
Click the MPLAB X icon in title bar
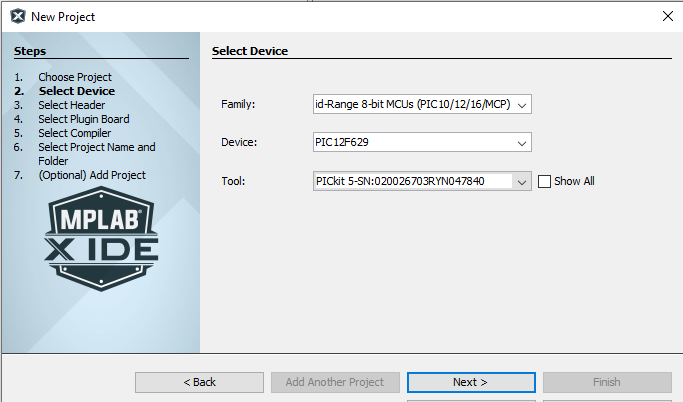click(17, 16)
